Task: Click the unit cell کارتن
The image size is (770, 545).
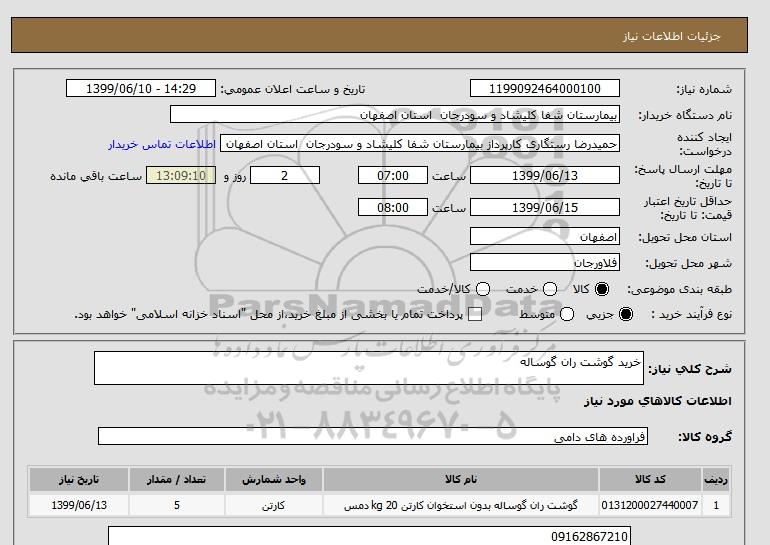Action: click(x=274, y=505)
